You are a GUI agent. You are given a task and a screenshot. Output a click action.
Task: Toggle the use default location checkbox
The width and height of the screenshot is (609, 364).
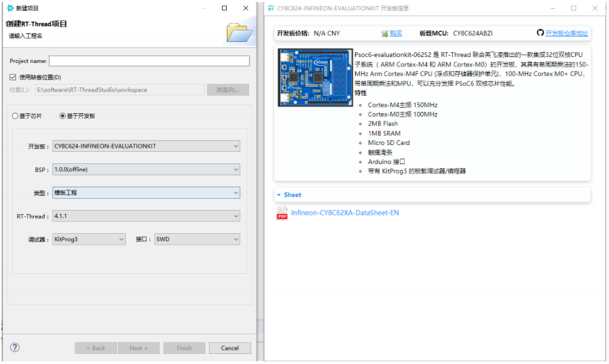(x=13, y=77)
